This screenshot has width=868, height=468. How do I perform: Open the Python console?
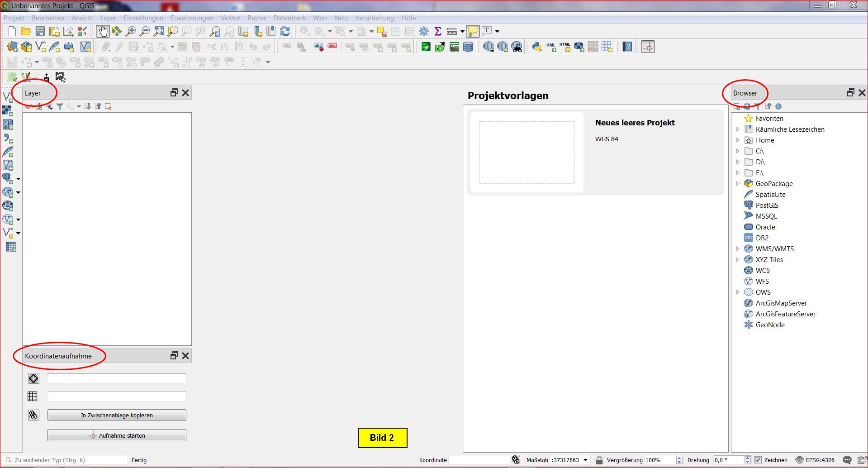pyautogui.click(x=537, y=47)
